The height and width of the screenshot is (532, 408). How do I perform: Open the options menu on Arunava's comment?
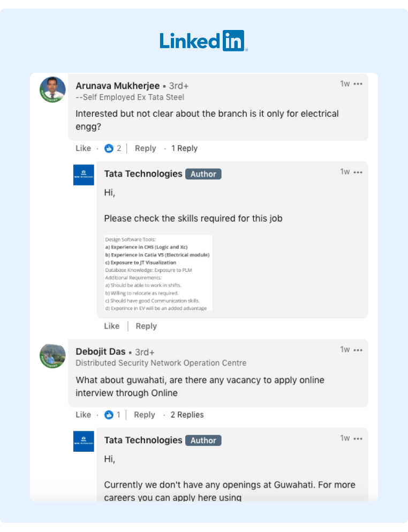click(x=358, y=83)
